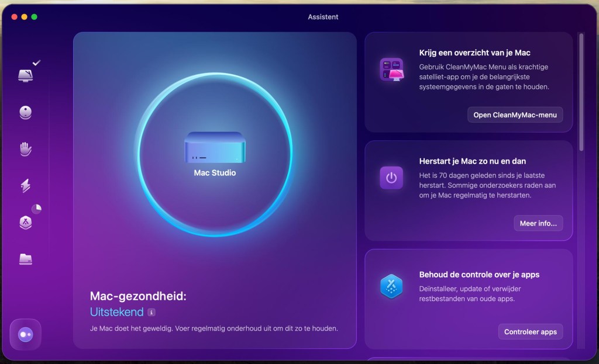This screenshot has width=599, height=364.
Task: Click the CleanMyMac Menu satellite icon
Action: click(x=393, y=71)
